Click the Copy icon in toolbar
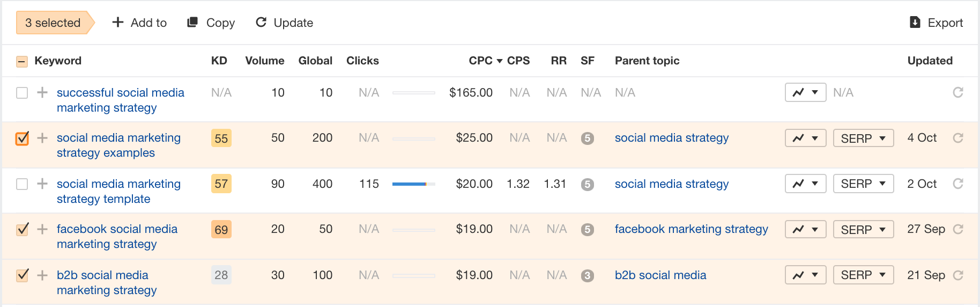 click(192, 22)
